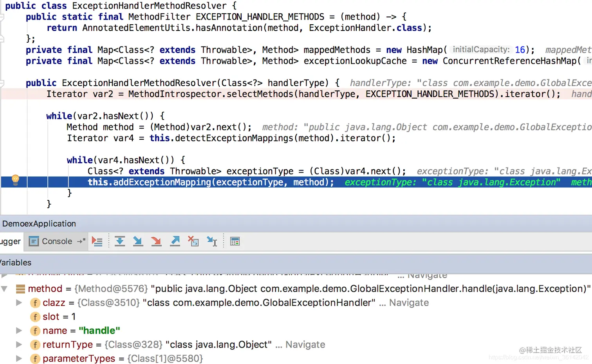Expand the name field node
This screenshot has height=364, width=592.
point(19,331)
